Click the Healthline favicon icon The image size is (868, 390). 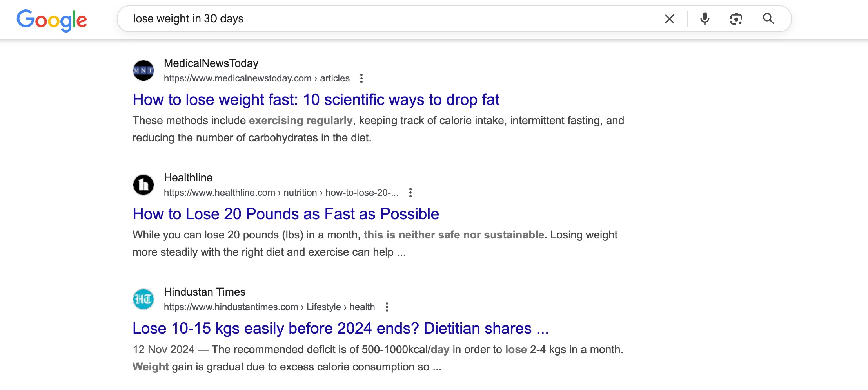click(143, 185)
